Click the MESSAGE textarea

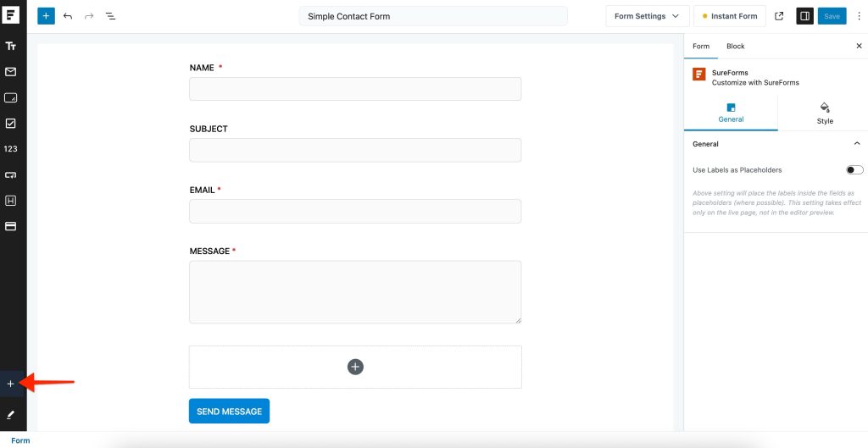tap(355, 292)
